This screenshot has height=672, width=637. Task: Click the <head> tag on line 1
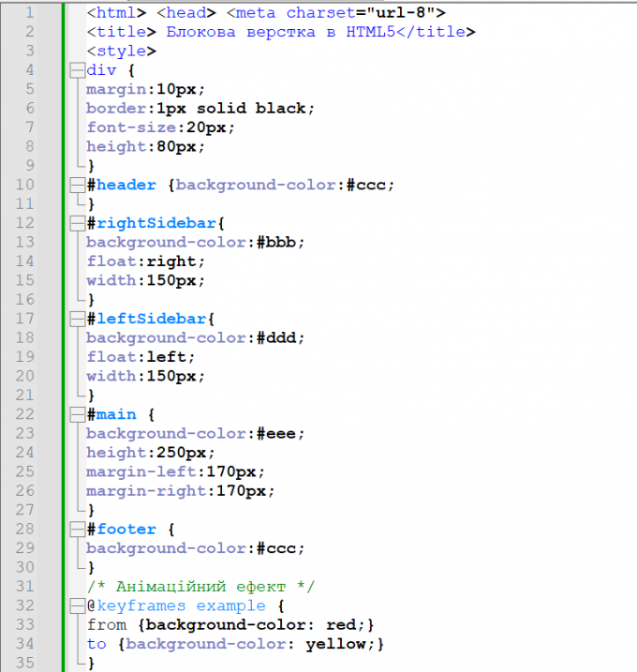186,13
